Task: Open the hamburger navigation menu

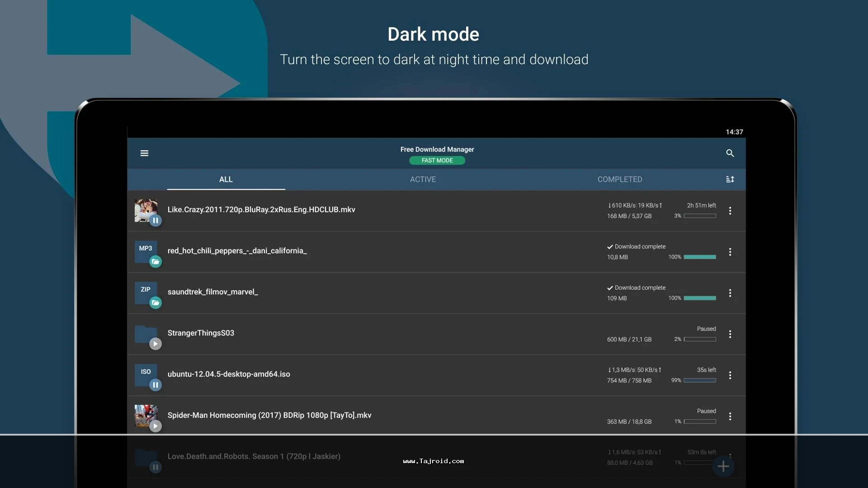Action: click(x=144, y=153)
